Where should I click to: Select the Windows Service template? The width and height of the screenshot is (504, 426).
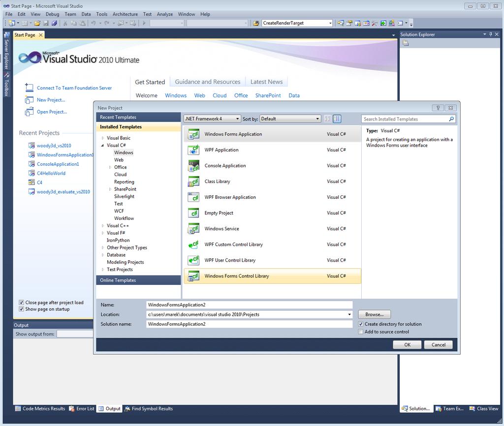point(272,229)
